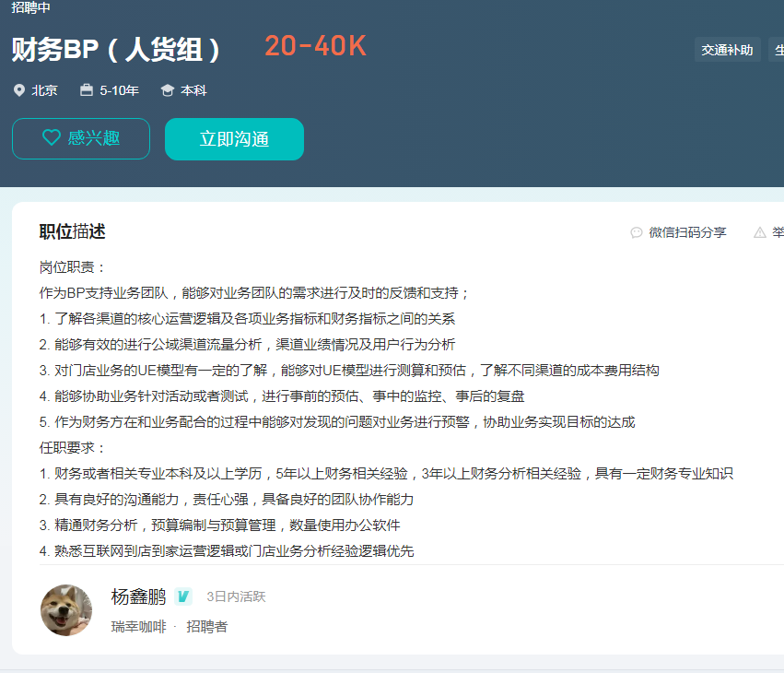This screenshot has height=673, width=784.
Task: Click the 招聘者 role label
Action: click(x=207, y=626)
